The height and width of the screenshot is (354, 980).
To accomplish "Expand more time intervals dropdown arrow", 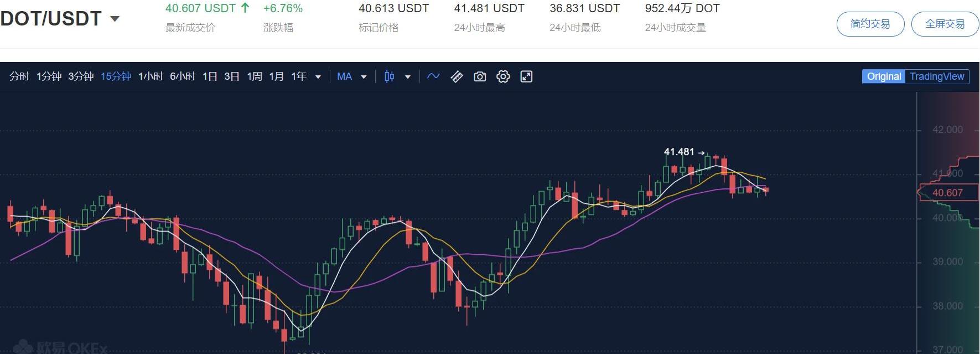I will (318, 77).
